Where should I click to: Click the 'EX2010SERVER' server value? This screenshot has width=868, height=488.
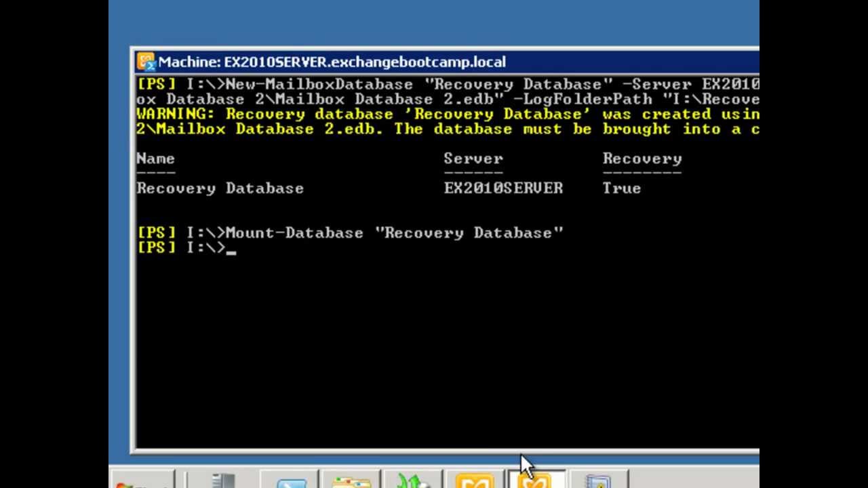503,188
